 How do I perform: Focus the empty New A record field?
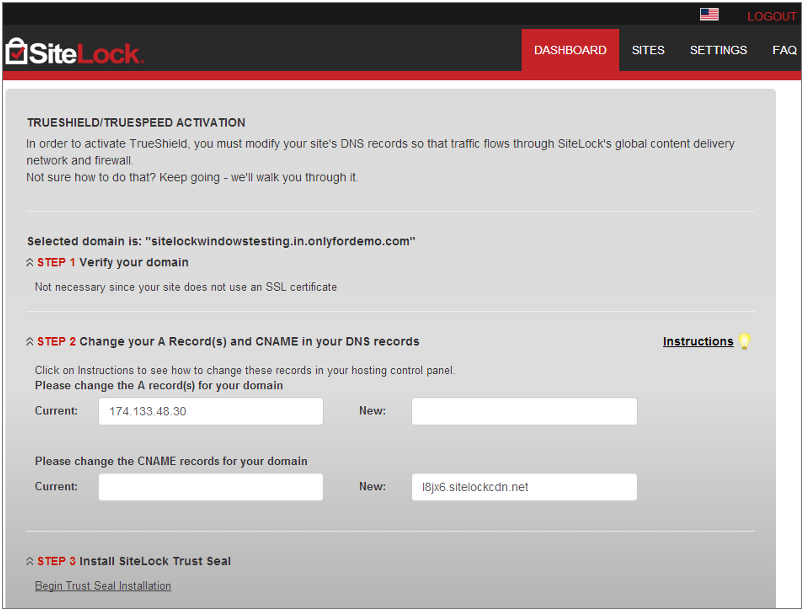pyautogui.click(x=524, y=411)
